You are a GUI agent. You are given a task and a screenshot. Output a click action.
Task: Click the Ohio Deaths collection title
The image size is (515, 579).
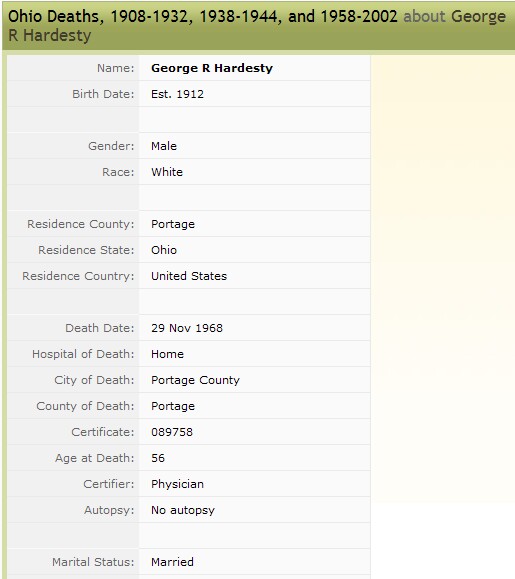(x=203, y=17)
